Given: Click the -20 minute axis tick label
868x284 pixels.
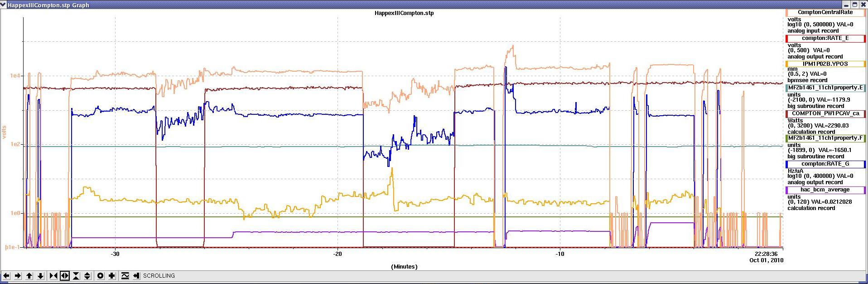Looking at the screenshot, I should click(338, 254).
